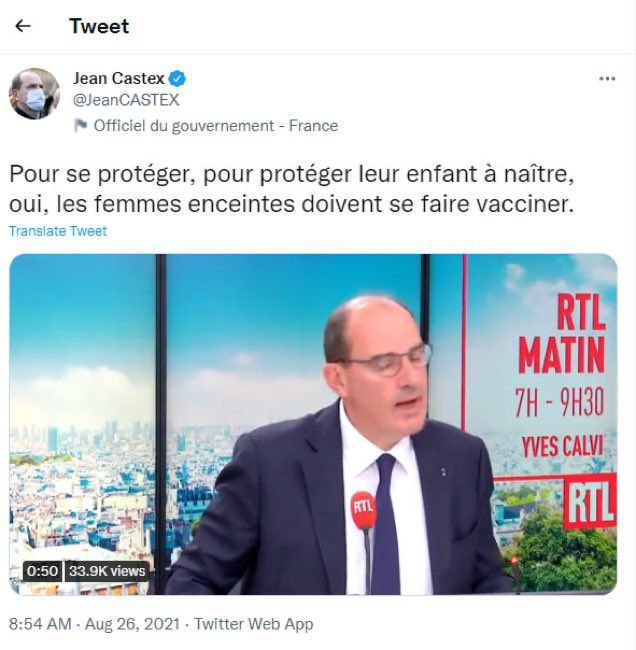Click the French tweet text
The image size is (636, 650).
tap(292, 189)
